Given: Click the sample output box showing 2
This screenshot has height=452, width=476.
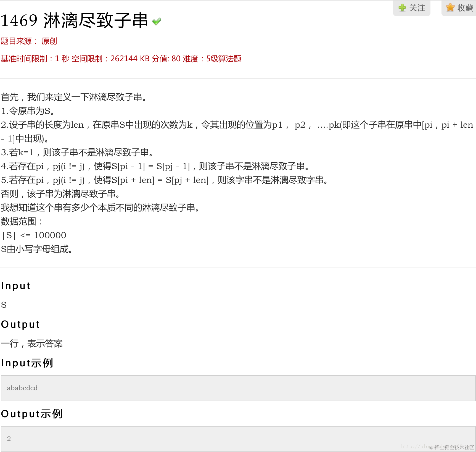Looking at the screenshot, I should 238,439.
